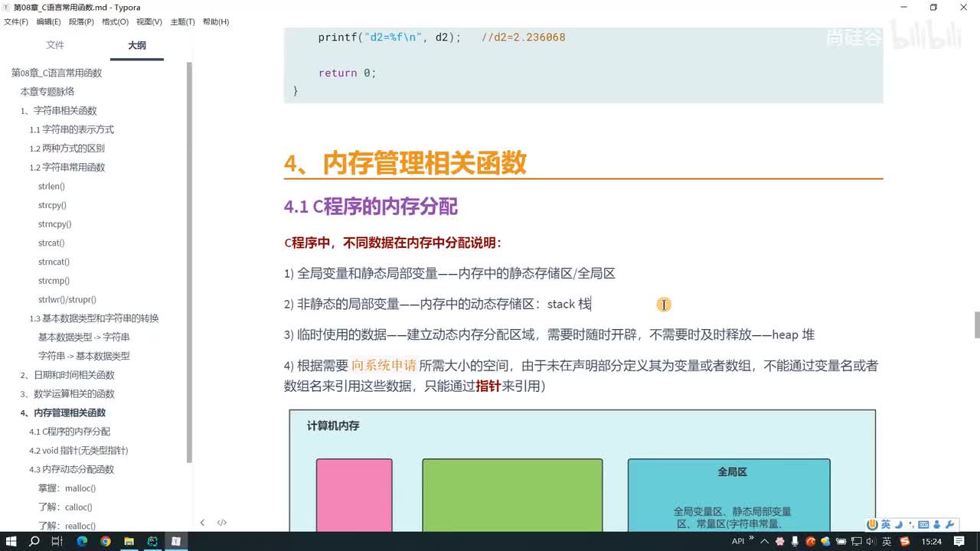Image resolution: width=980 pixels, height=551 pixels.
Task: Toggle 英 mode on floating IME bar
Action: click(886, 524)
